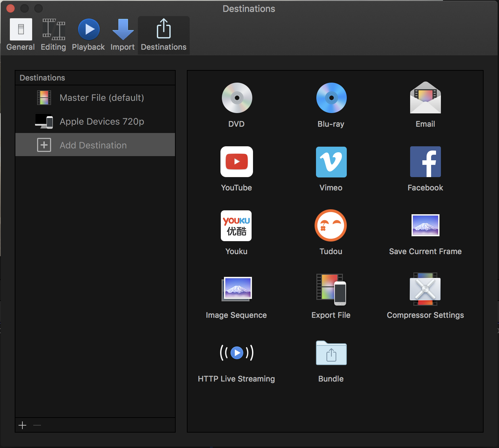Pick the Export File icon

(x=331, y=289)
